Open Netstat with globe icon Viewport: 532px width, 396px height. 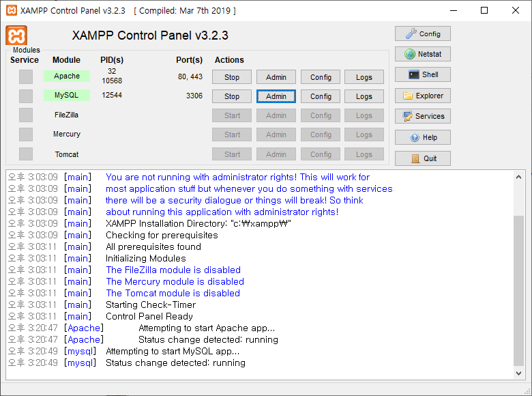tap(423, 54)
